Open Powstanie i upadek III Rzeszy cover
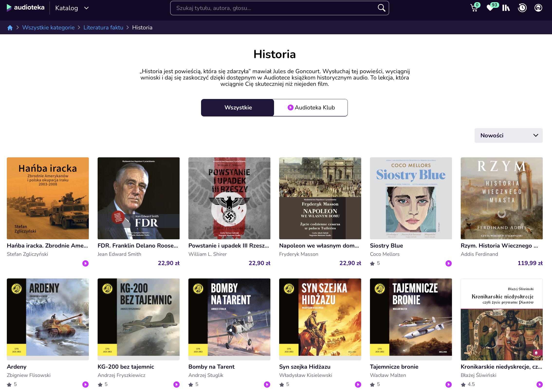The image size is (552, 392). pos(229,198)
